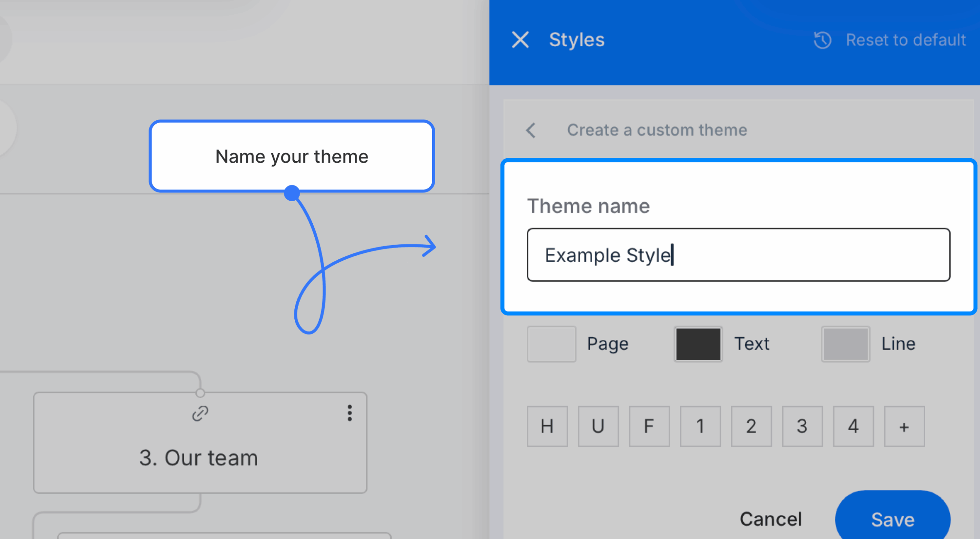Image resolution: width=980 pixels, height=539 pixels.
Task: Select the 3. Our team card text
Action: [199, 457]
